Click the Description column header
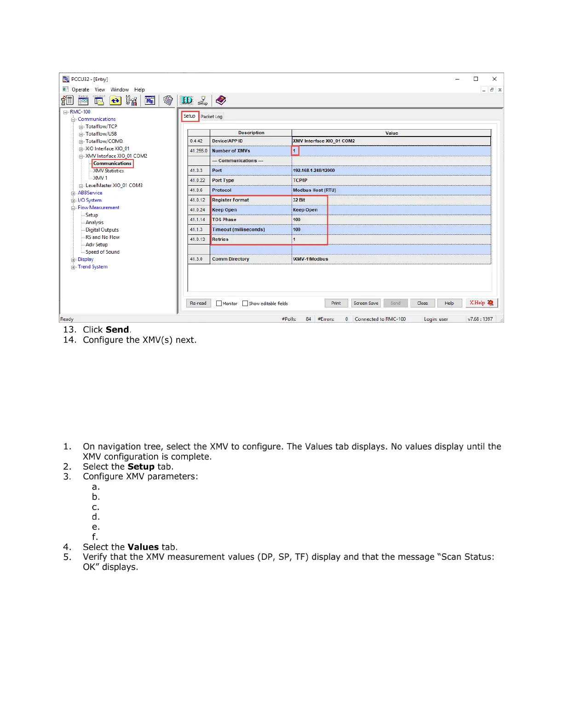The width and height of the screenshot is (563, 728). (251, 133)
